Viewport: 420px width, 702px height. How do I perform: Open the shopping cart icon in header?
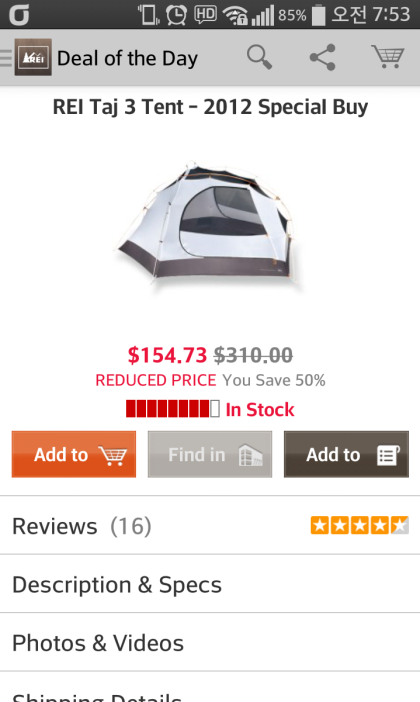pos(388,57)
